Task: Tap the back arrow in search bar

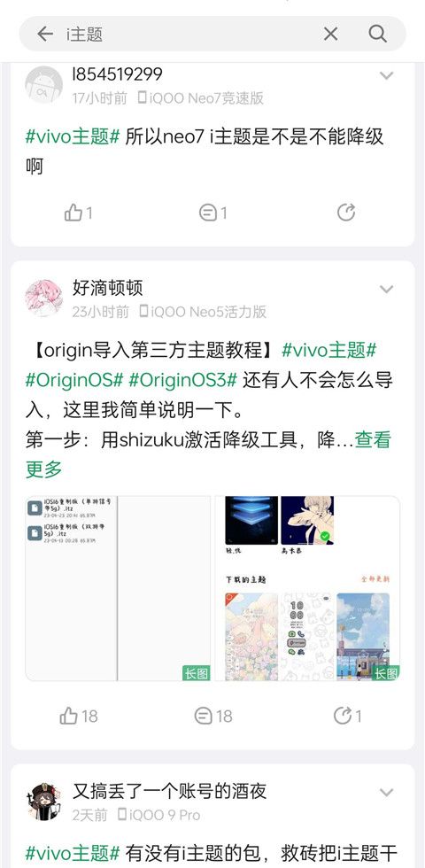Action: (45, 34)
